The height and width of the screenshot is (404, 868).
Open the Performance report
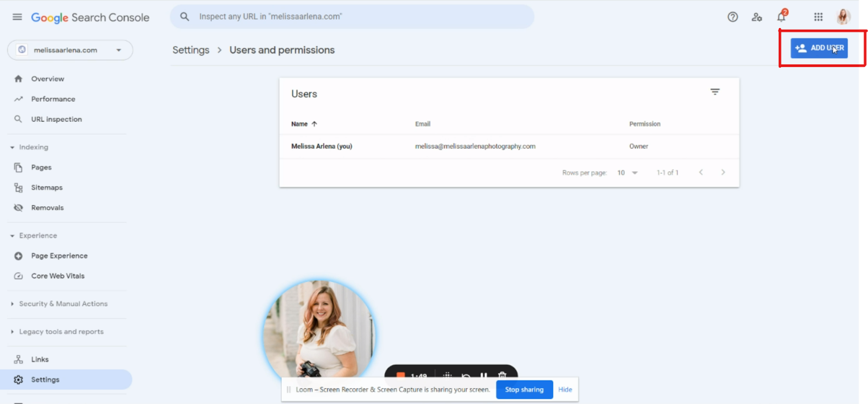53,99
